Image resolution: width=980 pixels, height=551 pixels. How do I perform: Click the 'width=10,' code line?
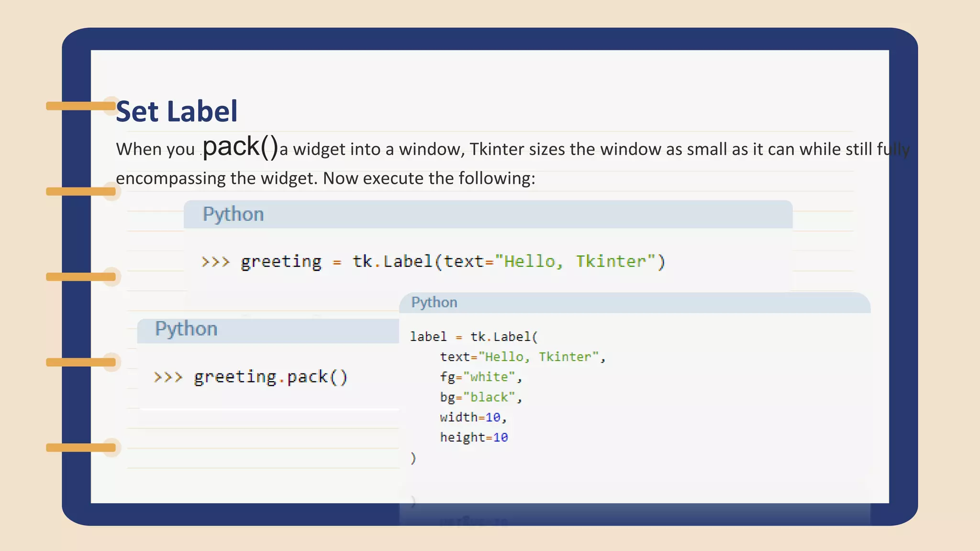pyautogui.click(x=473, y=417)
